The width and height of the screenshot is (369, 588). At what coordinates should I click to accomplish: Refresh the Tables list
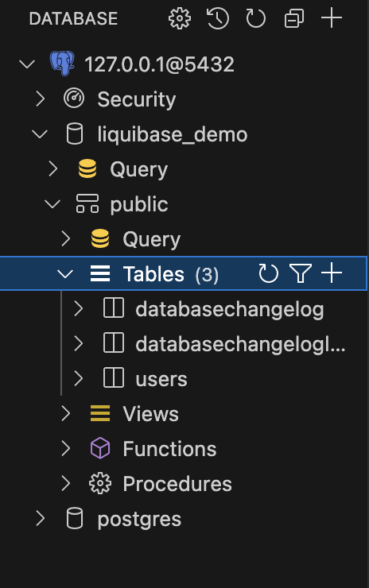[x=268, y=273]
